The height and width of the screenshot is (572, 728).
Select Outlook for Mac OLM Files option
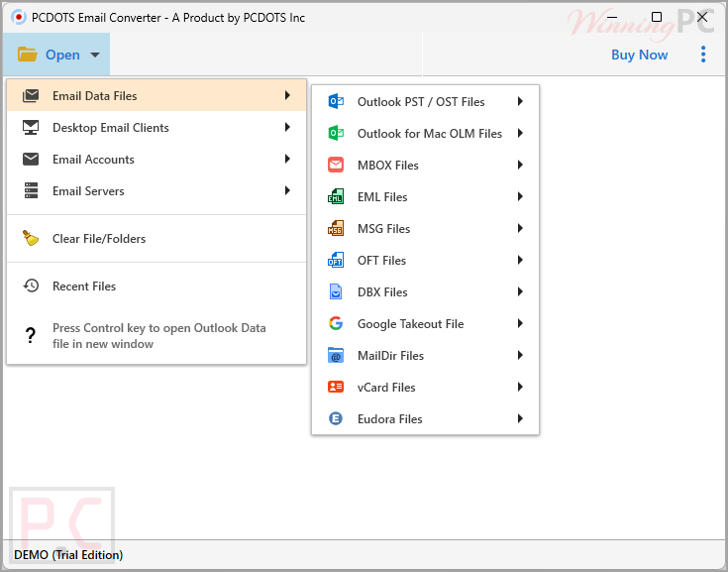(425, 133)
